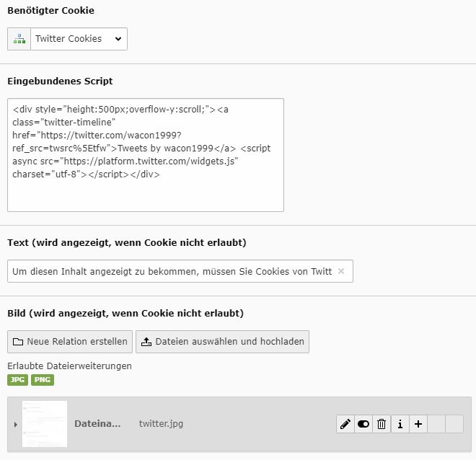476x460 pixels.
Task: Click the PNG file extension badge
Action: (43, 380)
